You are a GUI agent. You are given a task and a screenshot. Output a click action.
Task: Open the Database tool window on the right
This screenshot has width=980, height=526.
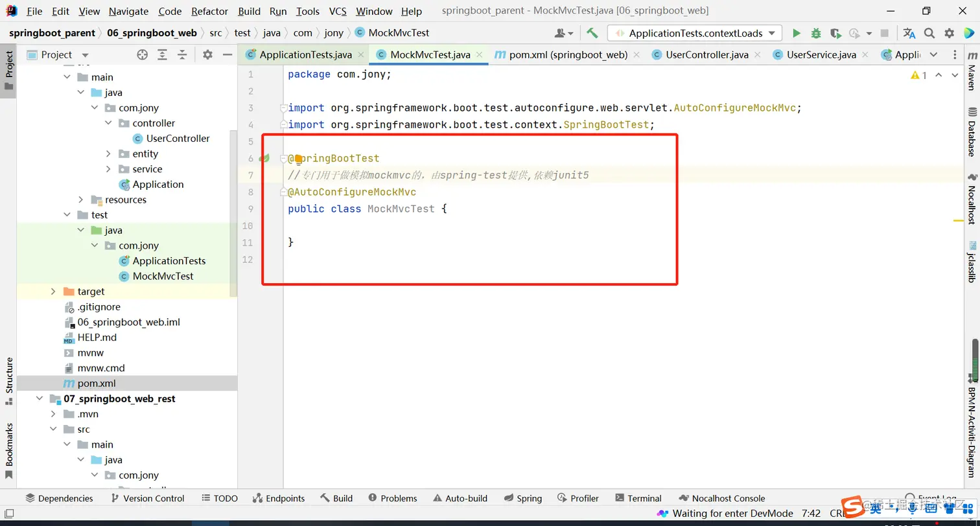(972, 132)
